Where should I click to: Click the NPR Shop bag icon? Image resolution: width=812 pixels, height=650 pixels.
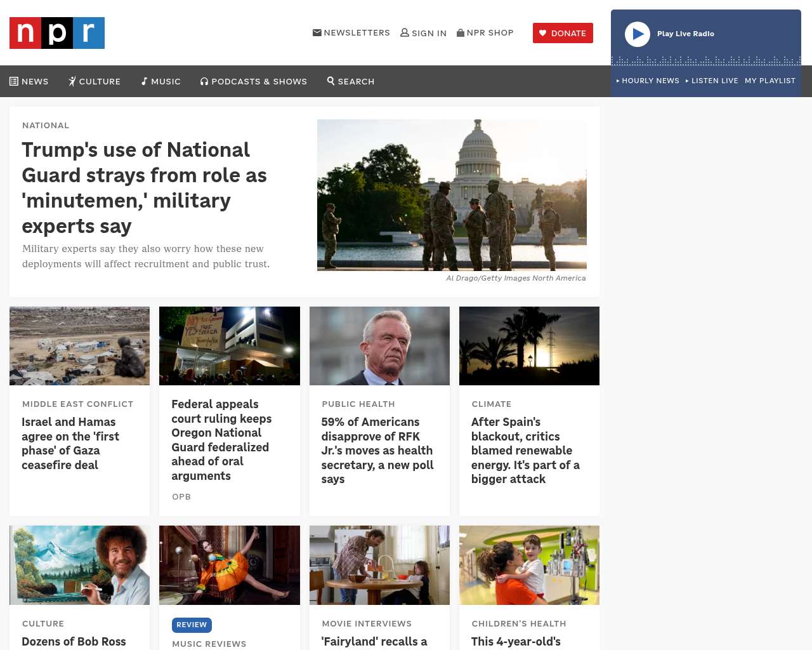tap(461, 32)
